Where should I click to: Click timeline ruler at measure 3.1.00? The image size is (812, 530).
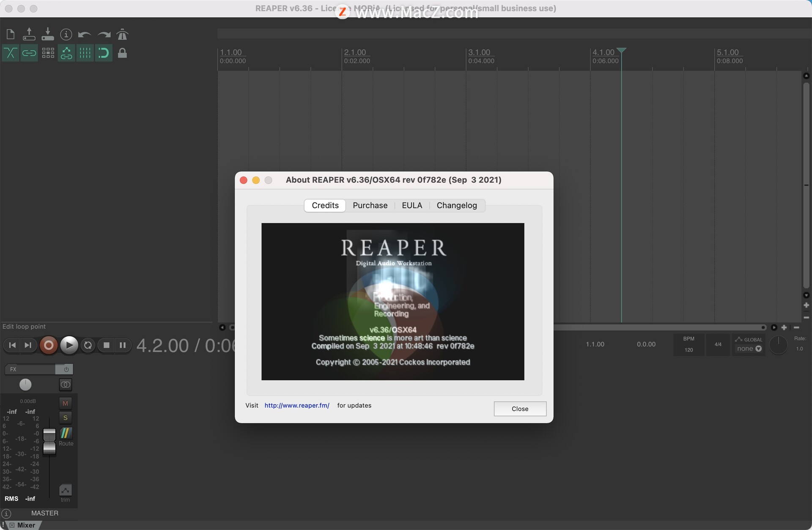479,52
